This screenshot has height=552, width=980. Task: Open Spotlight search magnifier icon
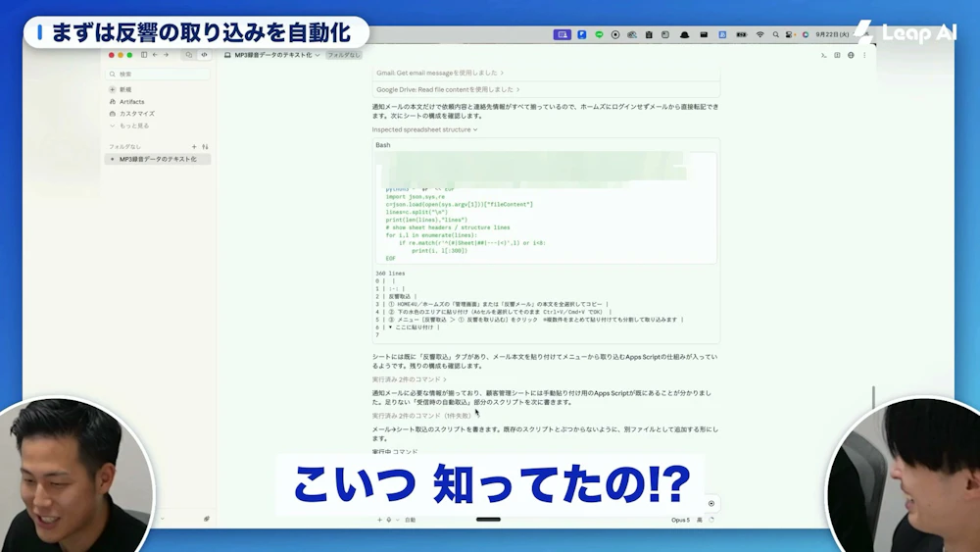[775, 35]
